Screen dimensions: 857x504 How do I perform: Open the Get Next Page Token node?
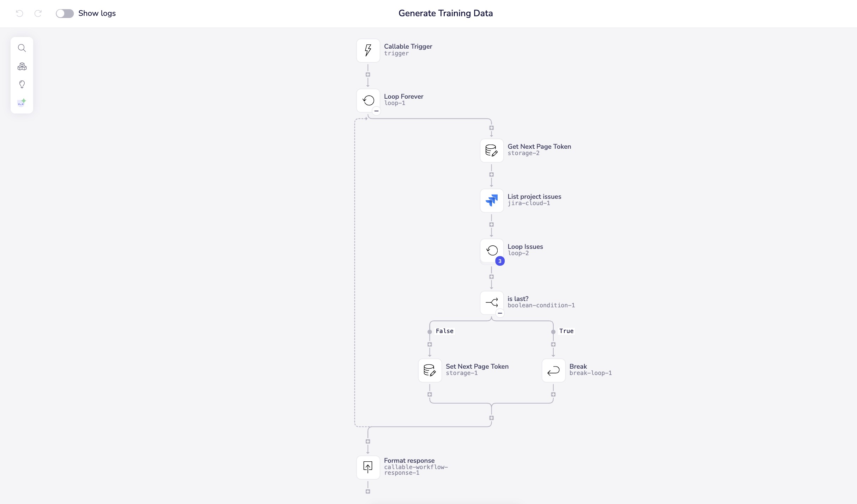491,150
